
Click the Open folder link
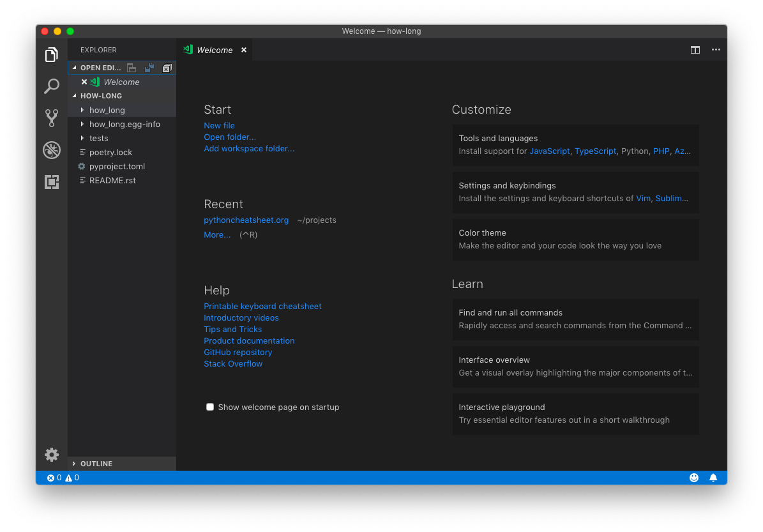coord(230,137)
